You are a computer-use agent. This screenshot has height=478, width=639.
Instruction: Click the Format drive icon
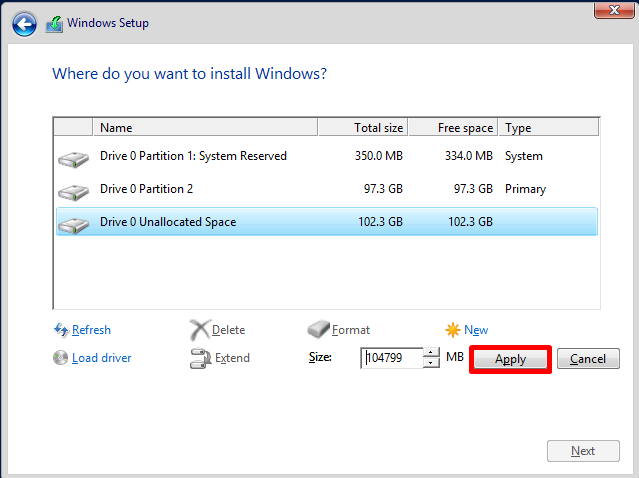pyautogui.click(x=318, y=330)
